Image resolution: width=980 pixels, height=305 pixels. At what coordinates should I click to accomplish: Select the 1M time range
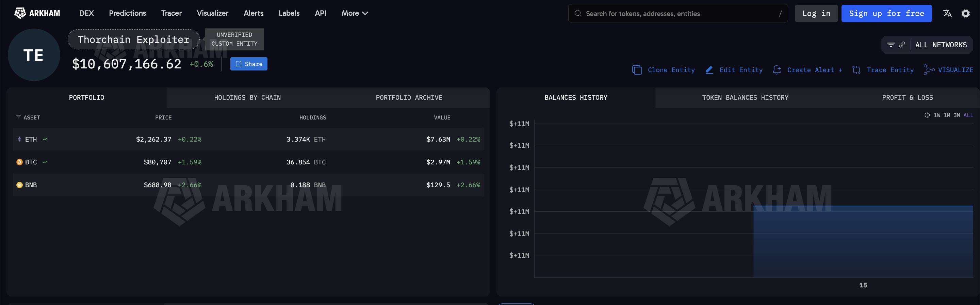(x=947, y=115)
